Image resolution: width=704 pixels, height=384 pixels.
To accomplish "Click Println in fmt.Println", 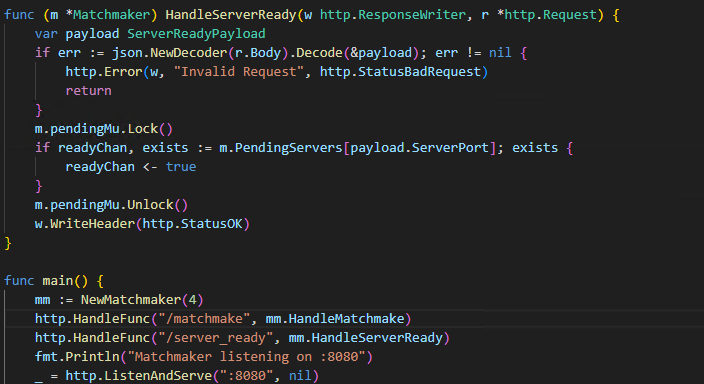I will (92, 357).
